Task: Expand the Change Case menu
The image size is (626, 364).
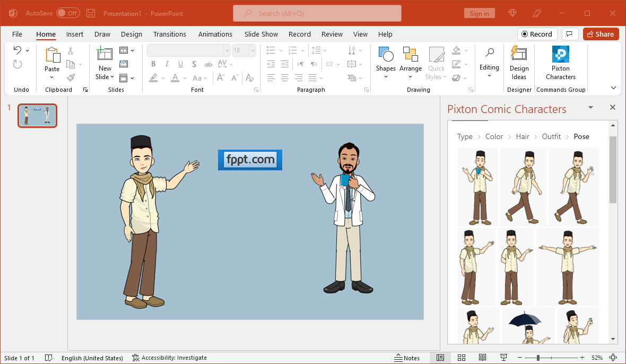Action: [199, 78]
